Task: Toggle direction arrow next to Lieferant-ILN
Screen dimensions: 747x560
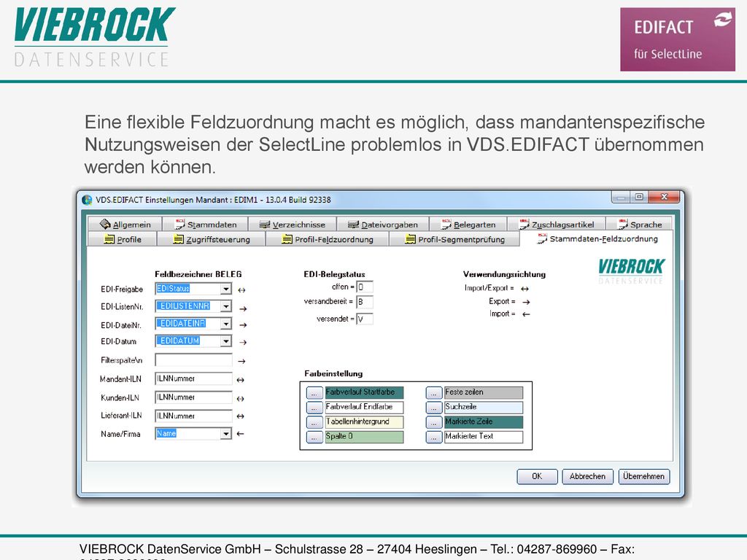Action: pos(241,416)
